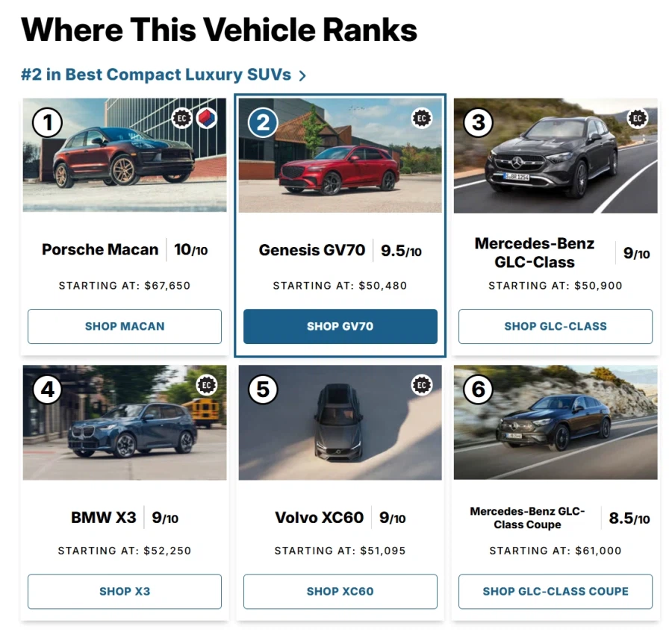
Task: Click the EC badge on Genesis GV70 photo
Action: pyautogui.click(x=422, y=118)
